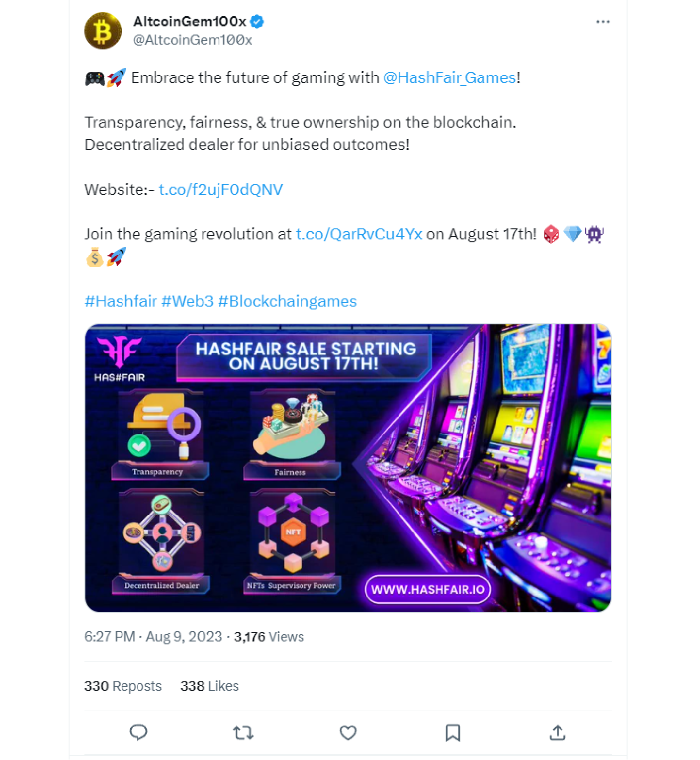The height and width of the screenshot is (760, 700).
Task: Bookmark this tweet
Action: coord(453,733)
